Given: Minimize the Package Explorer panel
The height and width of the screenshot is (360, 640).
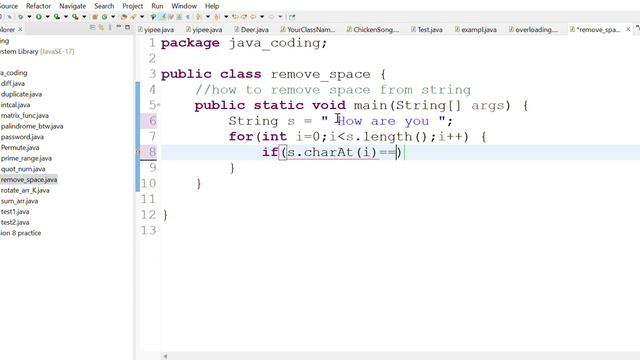Looking at the screenshot, I should [x=119, y=27].
